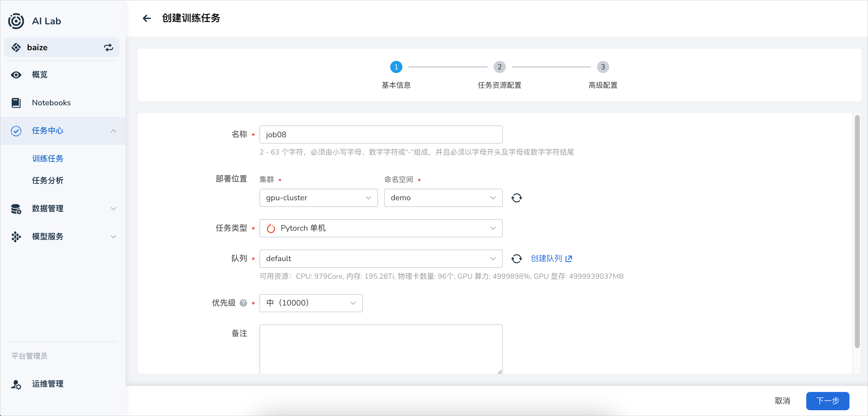Click the 高级配置 step label
Image resolution: width=868 pixels, height=416 pixels.
click(603, 85)
